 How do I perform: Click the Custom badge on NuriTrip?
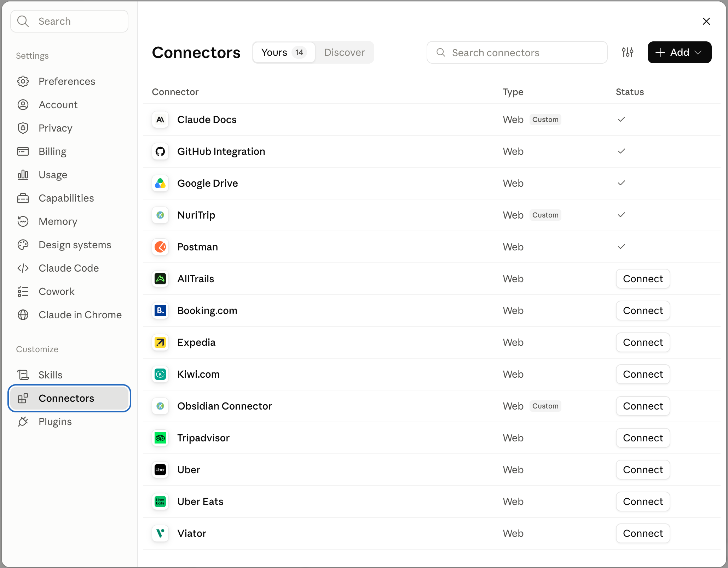[545, 215]
